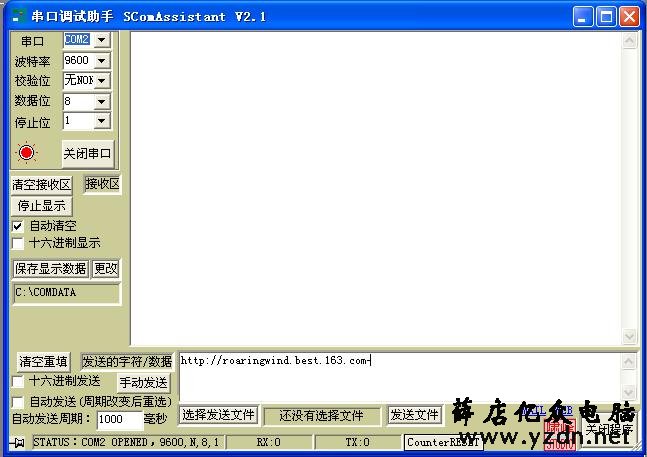
Task: Minimize the SComAssistant window
Action: pyautogui.click(x=583, y=17)
